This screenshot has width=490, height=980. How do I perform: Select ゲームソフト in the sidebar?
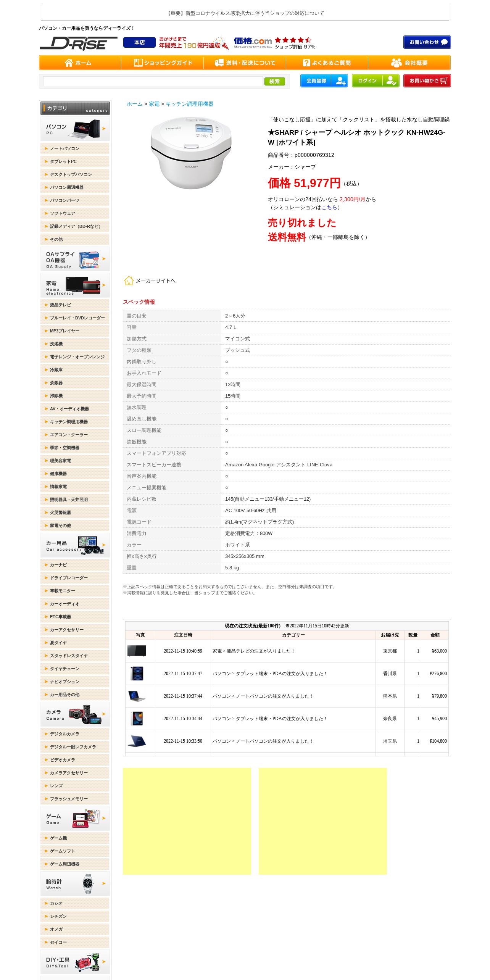pos(75,851)
